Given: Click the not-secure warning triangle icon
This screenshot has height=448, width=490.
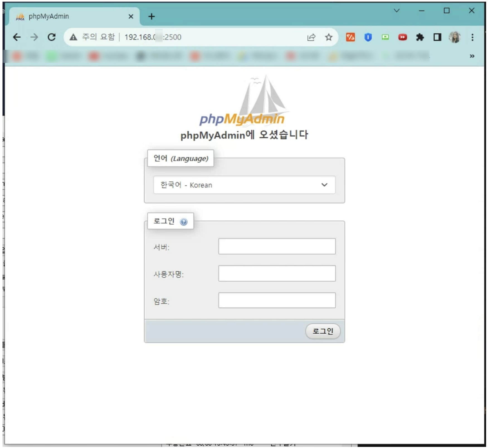Looking at the screenshot, I should (x=73, y=37).
